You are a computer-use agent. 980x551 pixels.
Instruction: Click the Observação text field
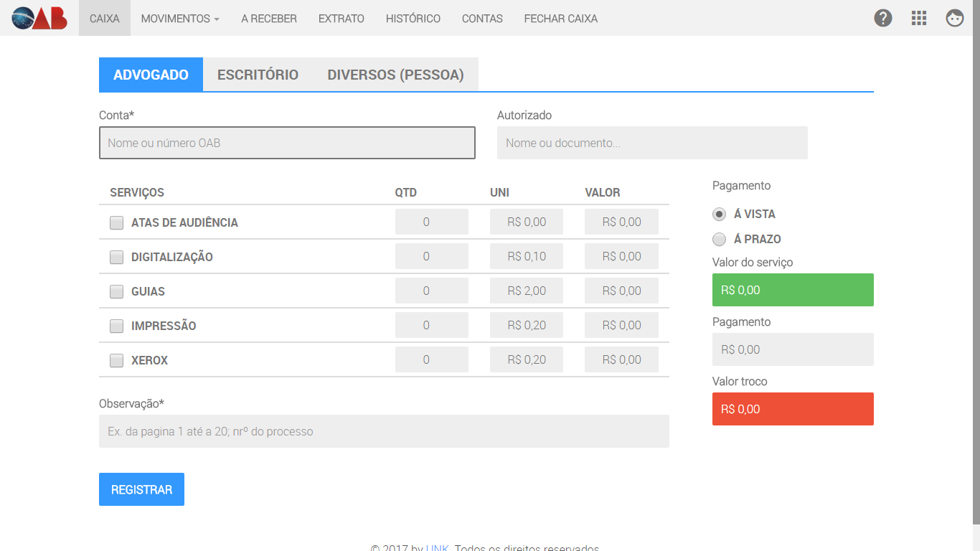click(x=384, y=431)
